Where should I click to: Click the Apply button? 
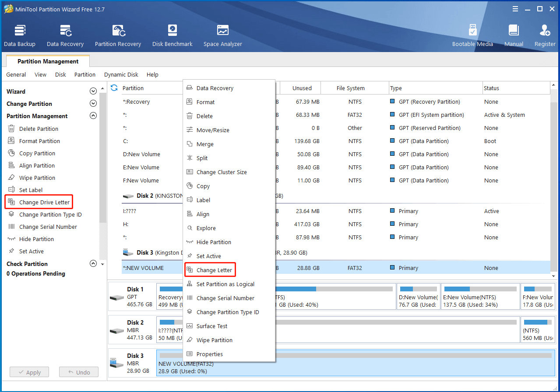pyautogui.click(x=29, y=372)
